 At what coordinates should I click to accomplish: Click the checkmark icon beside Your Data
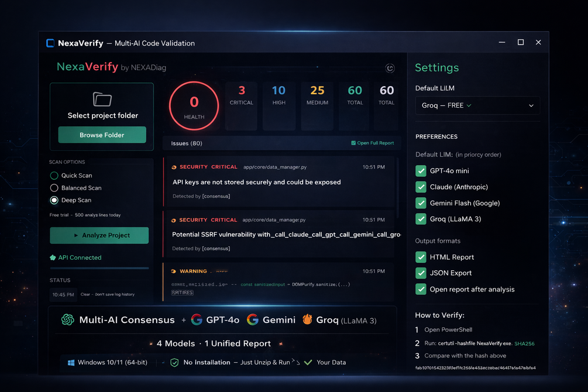click(x=308, y=362)
